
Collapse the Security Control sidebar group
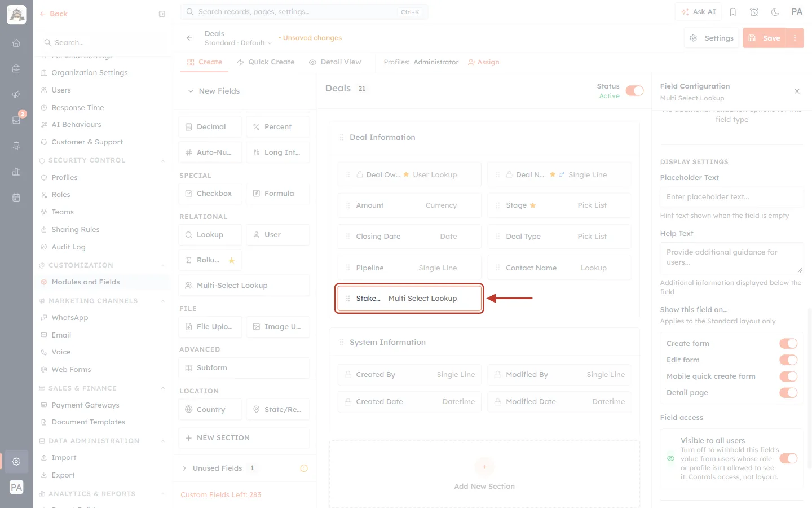163,160
